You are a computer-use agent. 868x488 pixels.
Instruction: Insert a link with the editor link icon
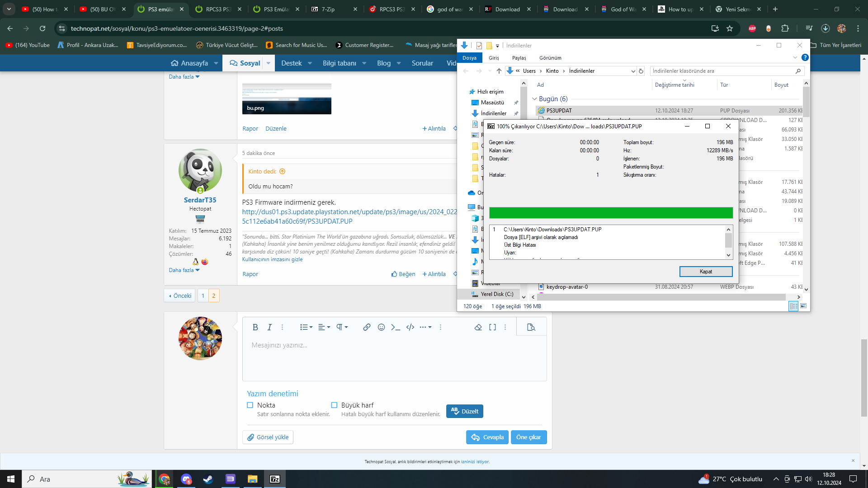tap(367, 327)
